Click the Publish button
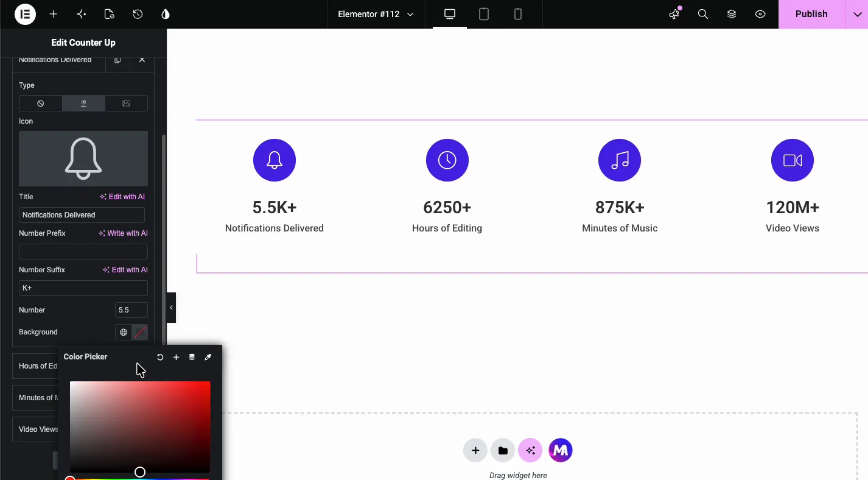 click(x=811, y=14)
